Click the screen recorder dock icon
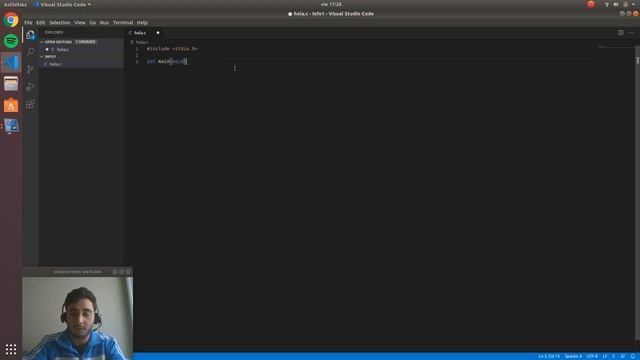 click(x=11, y=125)
